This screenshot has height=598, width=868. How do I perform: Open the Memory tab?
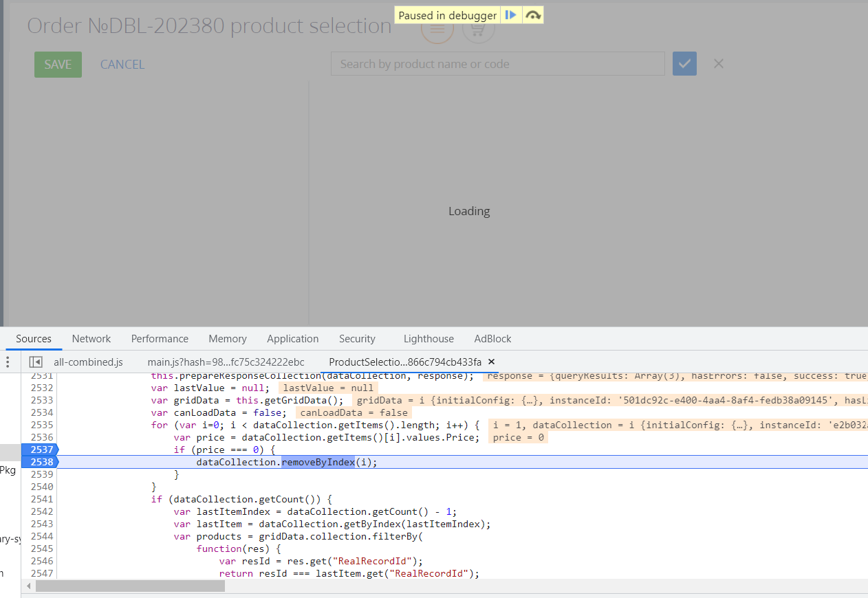tap(228, 339)
